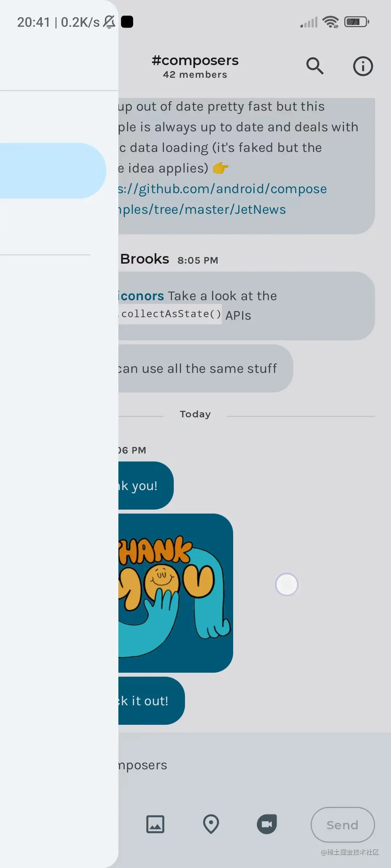Open channel info for #composers
391x868 pixels.
pos(363,66)
